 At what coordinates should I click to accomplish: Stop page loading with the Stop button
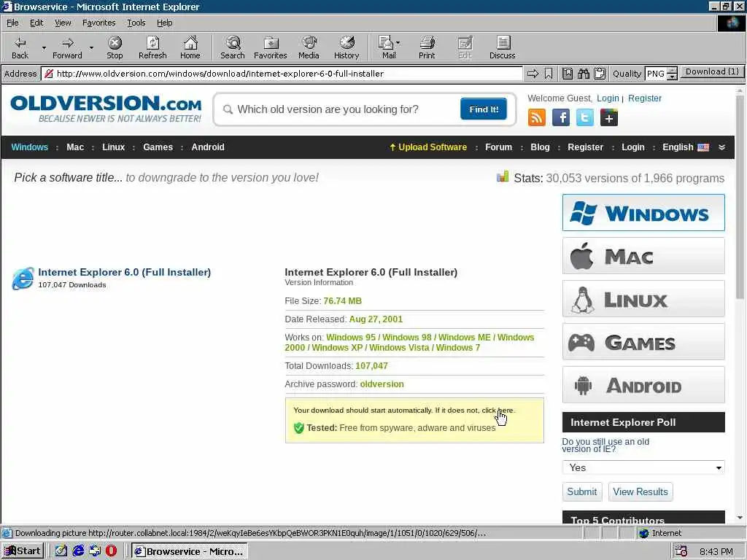click(x=115, y=47)
